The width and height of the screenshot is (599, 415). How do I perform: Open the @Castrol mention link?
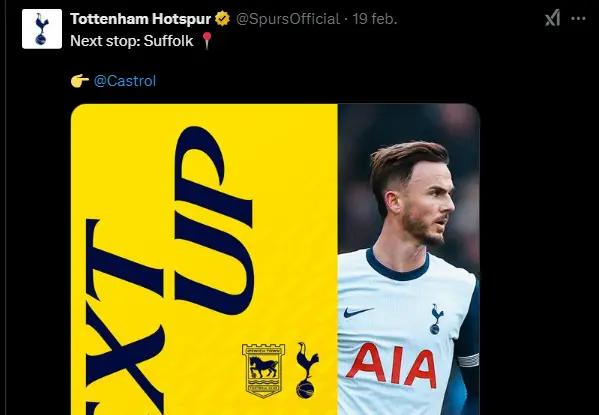point(125,81)
